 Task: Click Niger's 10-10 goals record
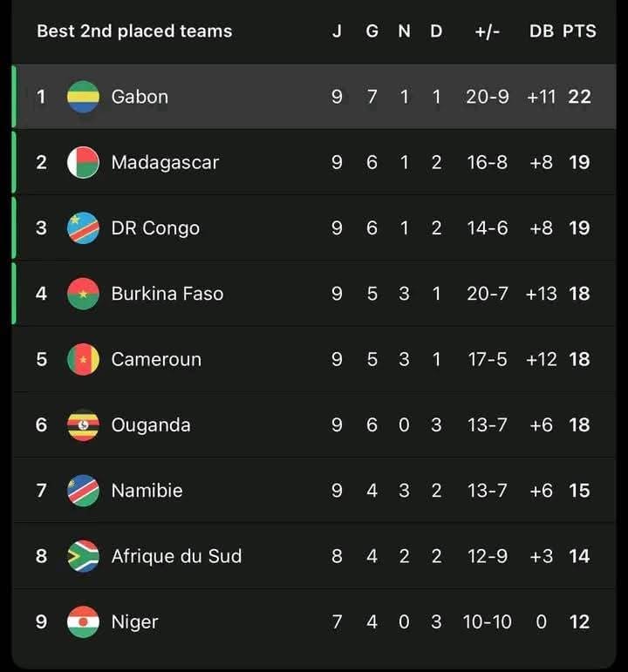coord(487,622)
